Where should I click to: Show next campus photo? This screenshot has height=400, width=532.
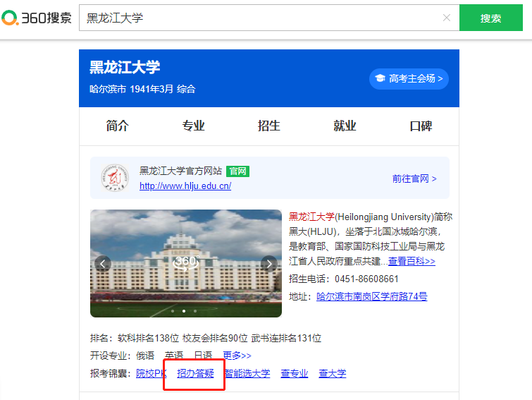click(269, 264)
